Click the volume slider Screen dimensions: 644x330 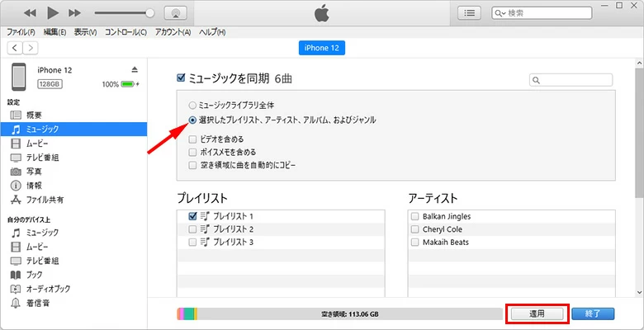[124, 13]
